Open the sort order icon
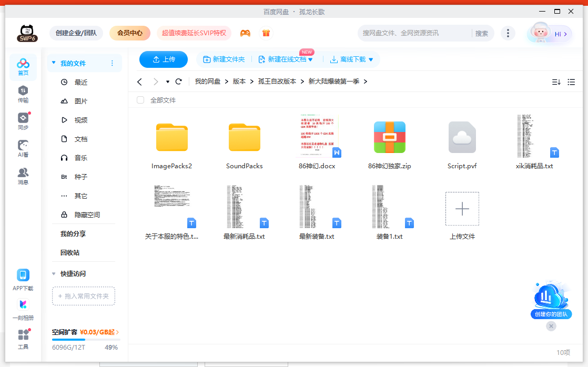The width and height of the screenshot is (588, 367). 556,81
